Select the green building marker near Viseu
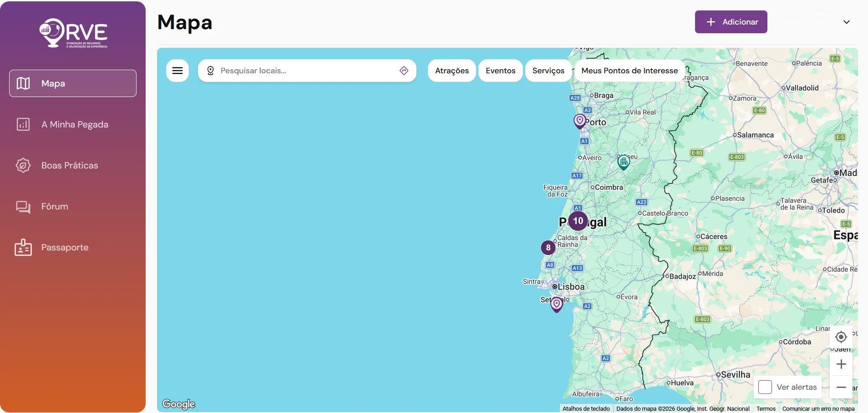868x413 pixels. click(x=624, y=162)
